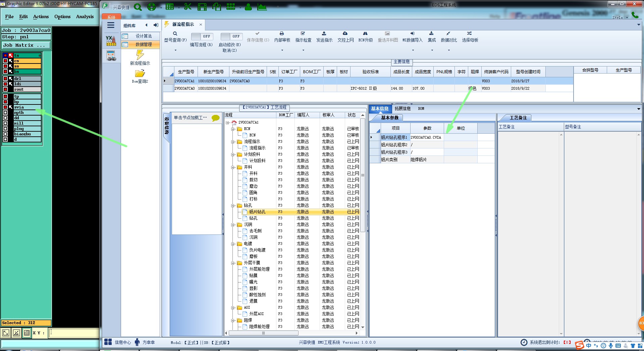The height and width of the screenshot is (351, 644).
Task: Enable visibility checkbox for layer mill
Action: (5, 123)
